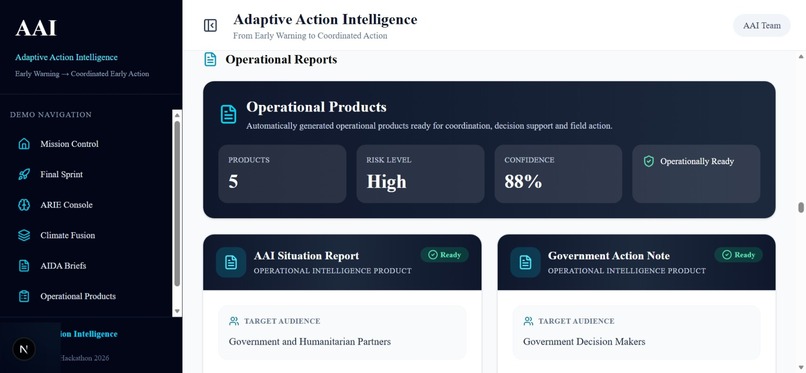Screen dimensions: 806x373
Task: Click the Products count card showing 5
Action: (282, 174)
